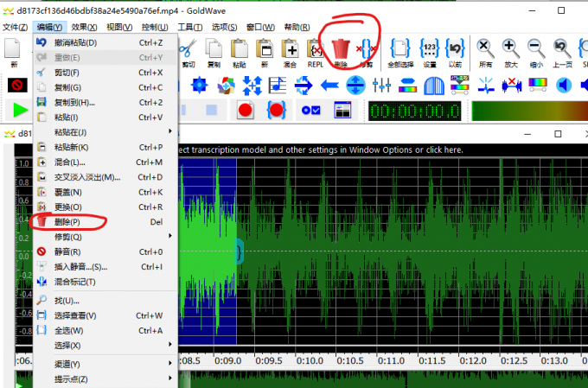Choose 粘贴新(K) in the edit menu
The height and width of the screenshot is (388, 588).
(105, 147)
